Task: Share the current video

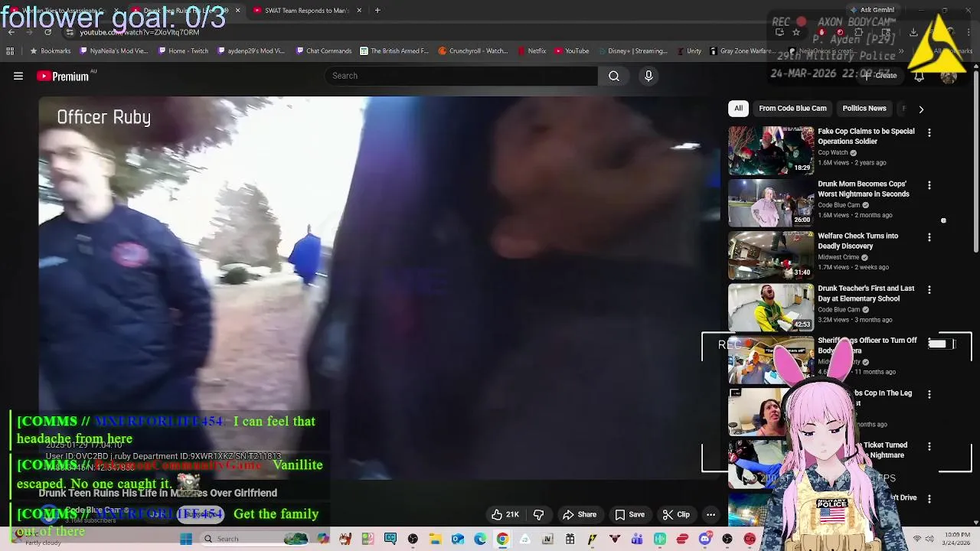Action: (x=580, y=514)
